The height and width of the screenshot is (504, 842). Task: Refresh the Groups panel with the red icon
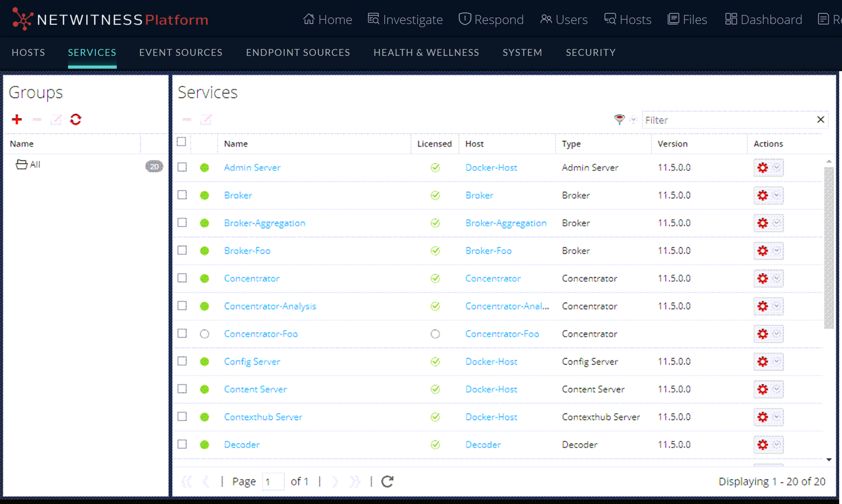tap(76, 120)
